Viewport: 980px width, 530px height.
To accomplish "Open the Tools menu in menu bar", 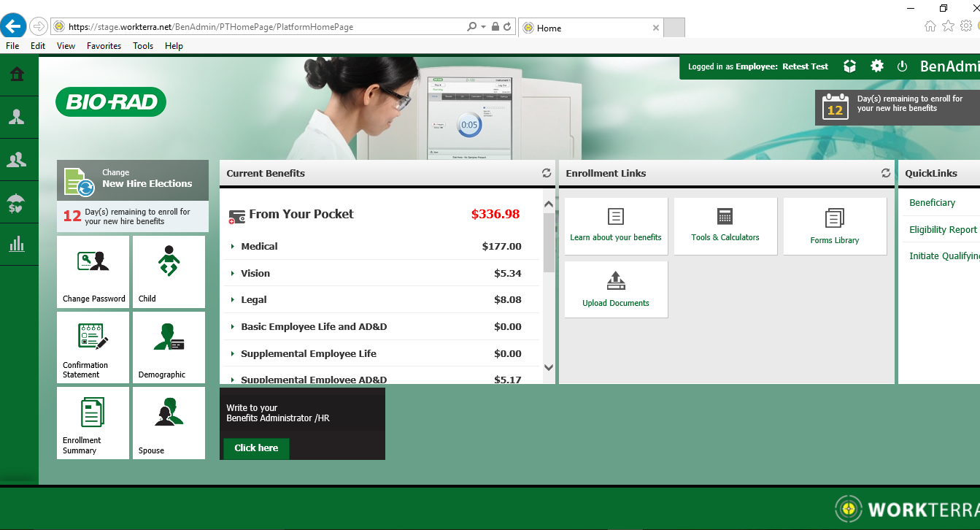I will tap(143, 46).
